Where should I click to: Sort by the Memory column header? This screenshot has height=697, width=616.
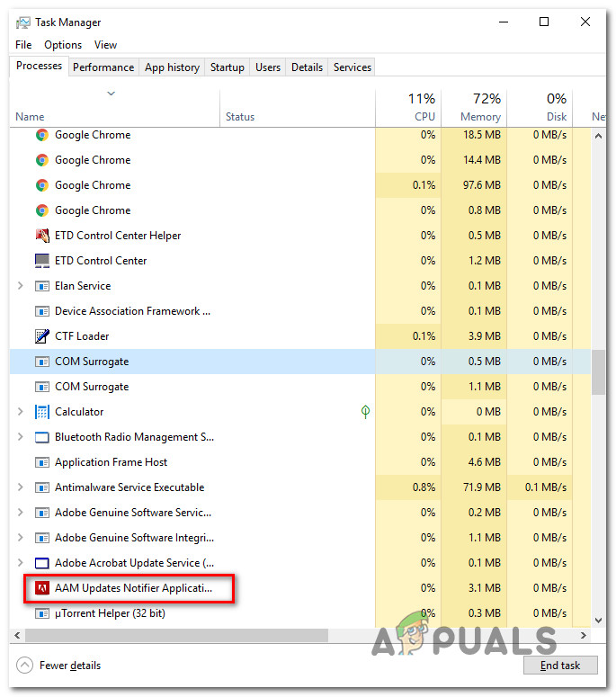[x=474, y=108]
